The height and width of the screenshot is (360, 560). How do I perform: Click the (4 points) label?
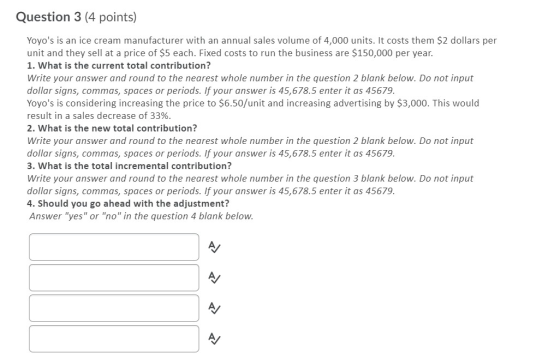tap(111, 17)
